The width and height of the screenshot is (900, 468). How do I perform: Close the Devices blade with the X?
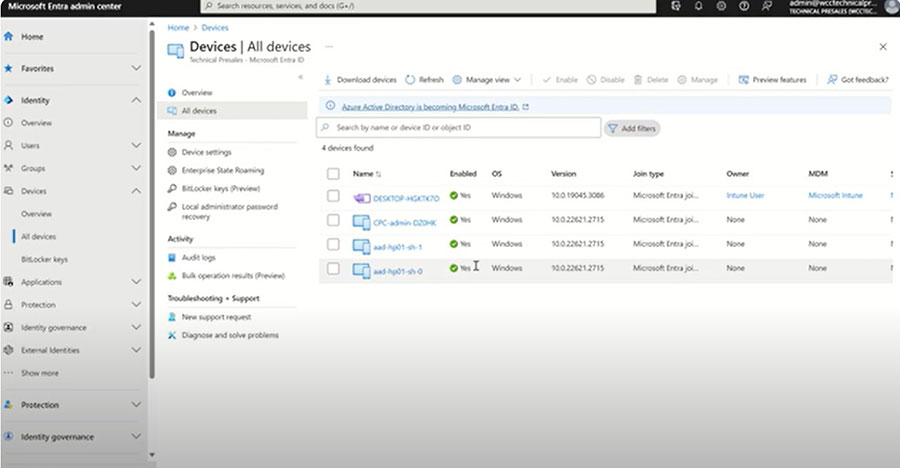pos(883,47)
